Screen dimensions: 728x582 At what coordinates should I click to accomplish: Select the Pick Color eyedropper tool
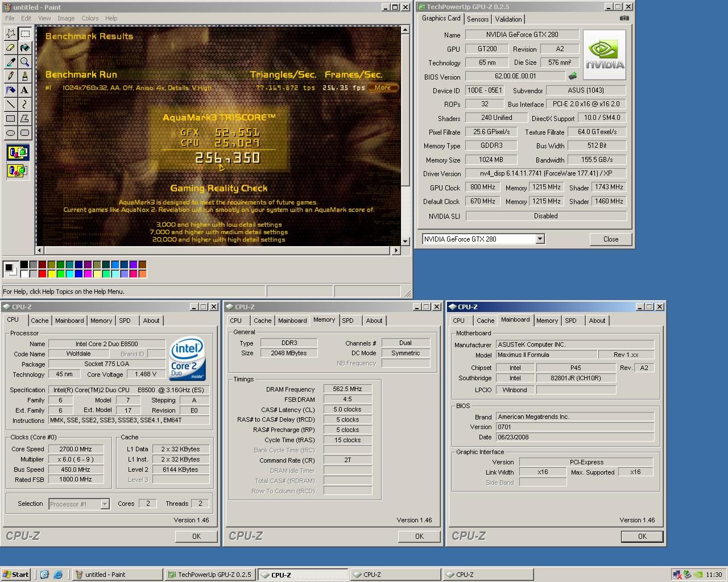coord(11,62)
